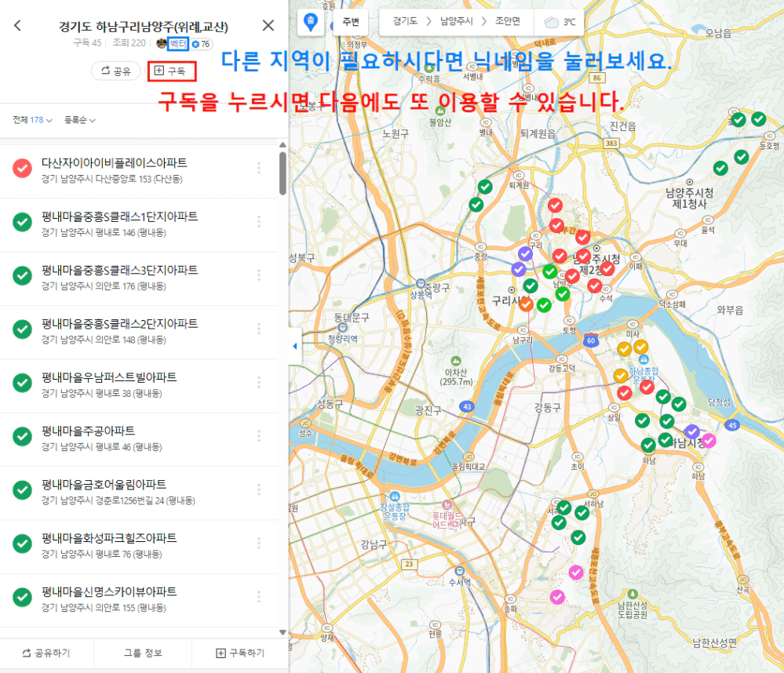784x673 pixels.
Task: Click green check icon of 평내마을중흥S클래스3단지아파트
Action: point(22,275)
